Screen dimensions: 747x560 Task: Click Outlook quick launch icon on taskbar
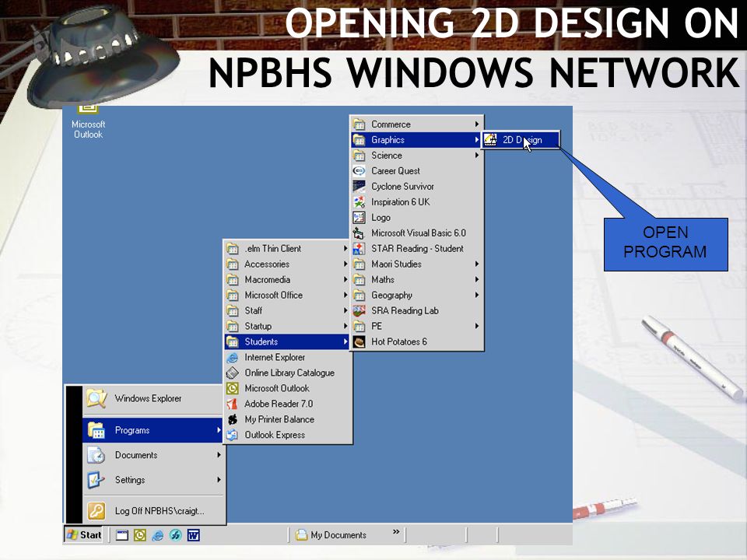pos(139,535)
